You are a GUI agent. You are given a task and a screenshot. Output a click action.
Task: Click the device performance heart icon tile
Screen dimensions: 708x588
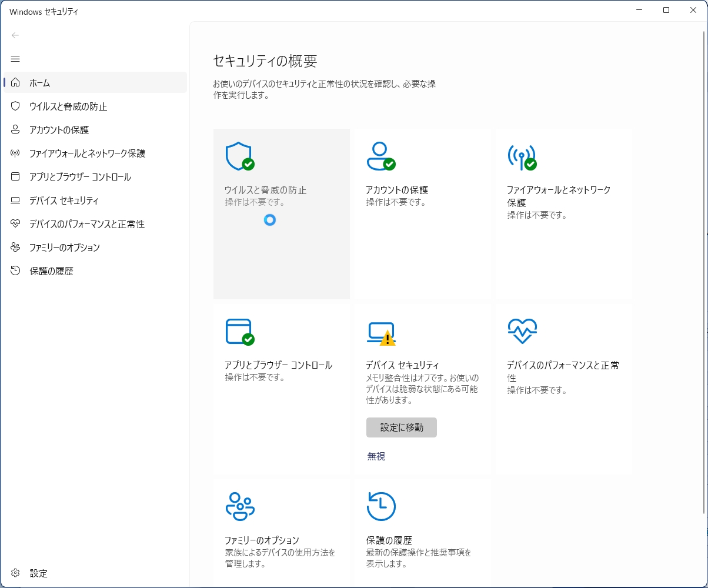point(522,332)
